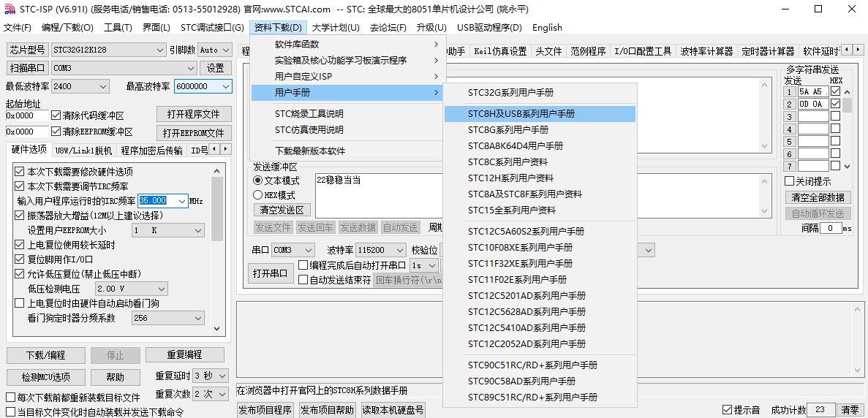The image size is (868, 418).
Task: Click the 设置 button
Action: (216, 68)
